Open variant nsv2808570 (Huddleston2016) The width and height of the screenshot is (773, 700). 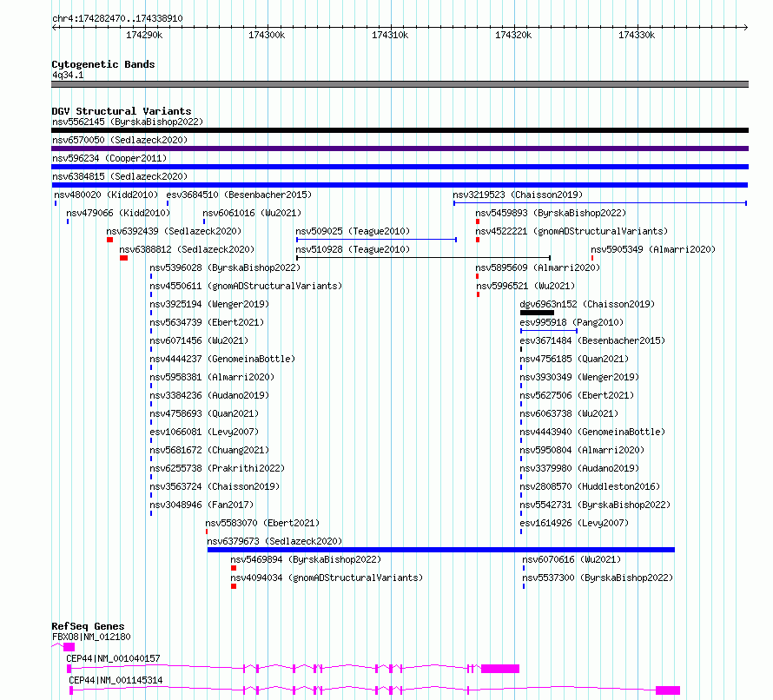click(590, 486)
